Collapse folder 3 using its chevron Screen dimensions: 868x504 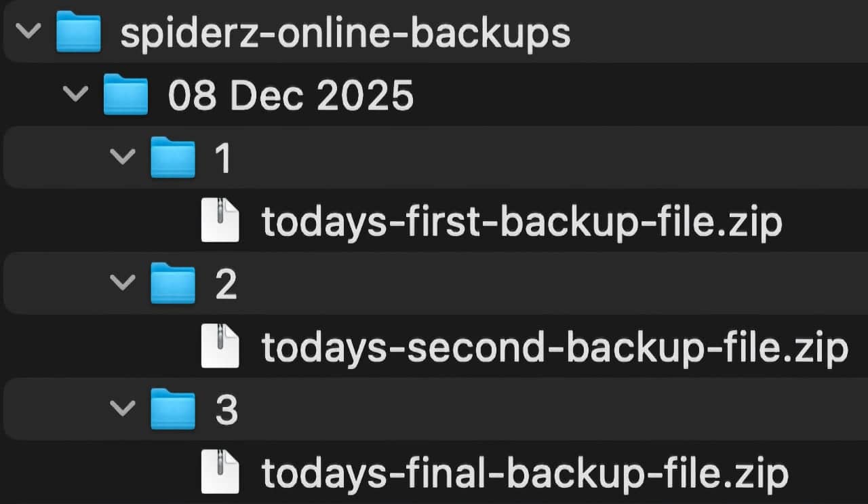(123, 409)
